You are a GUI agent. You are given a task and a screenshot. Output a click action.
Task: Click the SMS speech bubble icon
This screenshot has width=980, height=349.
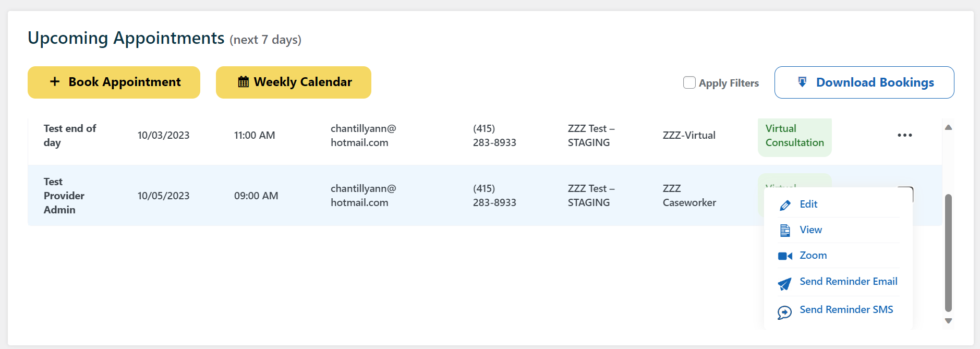point(784,312)
